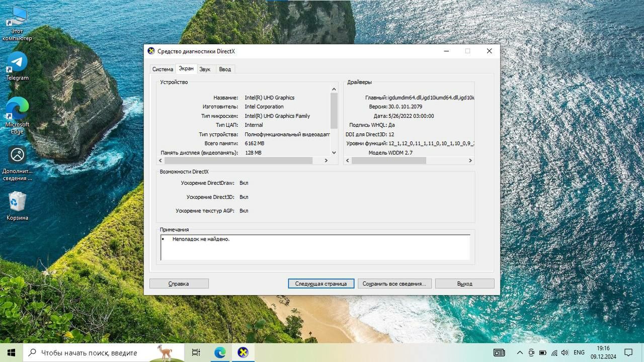The image size is (644, 362).
Task: Click Устройство panel scroll-up arrow
Action: 334,89
